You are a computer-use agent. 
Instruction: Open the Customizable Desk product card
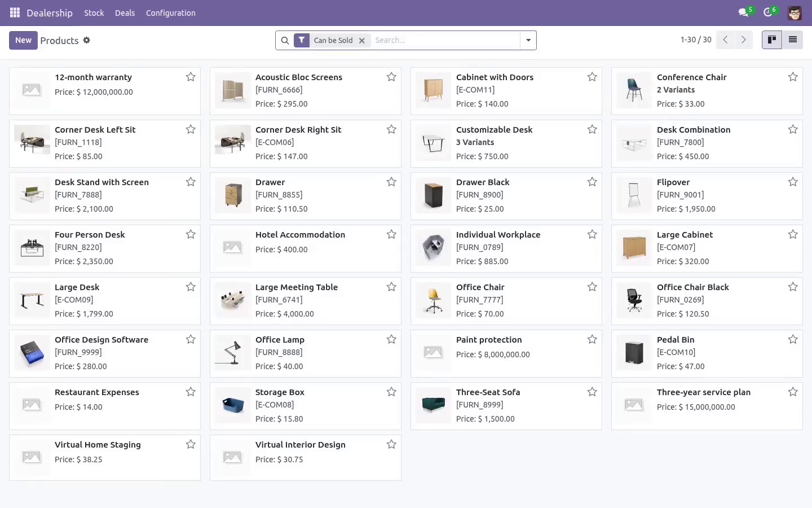[x=506, y=143]
